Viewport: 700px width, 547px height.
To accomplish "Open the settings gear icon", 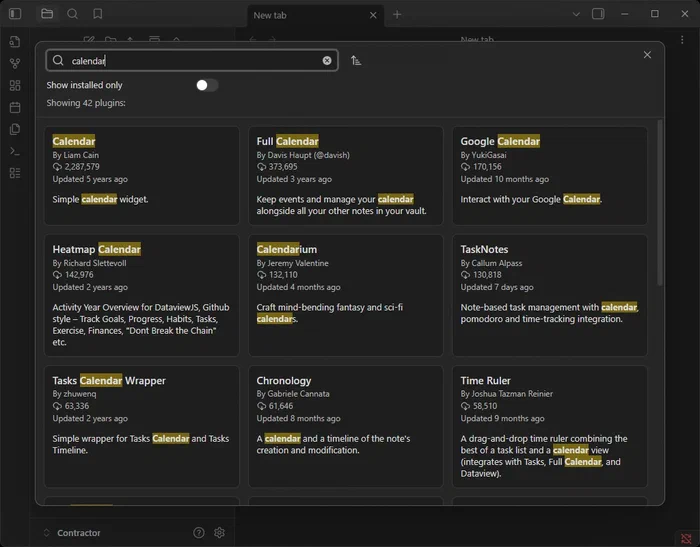I will 219,532.
